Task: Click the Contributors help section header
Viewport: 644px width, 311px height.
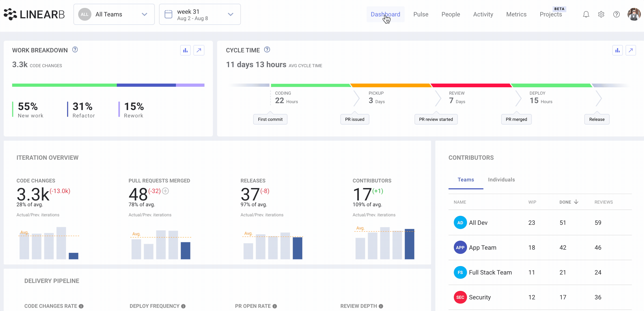Action: (471, 158)
